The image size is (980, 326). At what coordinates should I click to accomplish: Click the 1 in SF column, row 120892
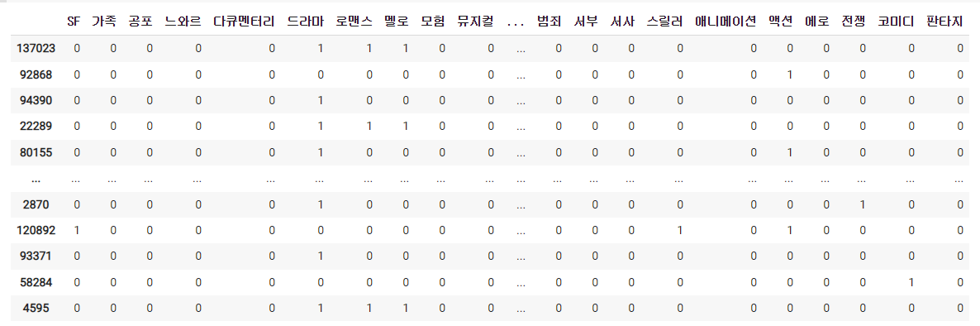pyautogui.click(x=77, y=230)
